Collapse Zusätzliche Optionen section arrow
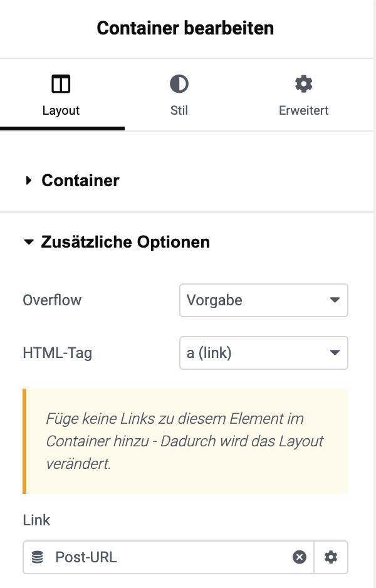This screenshot has height=588, width=376. coord(28,242)
